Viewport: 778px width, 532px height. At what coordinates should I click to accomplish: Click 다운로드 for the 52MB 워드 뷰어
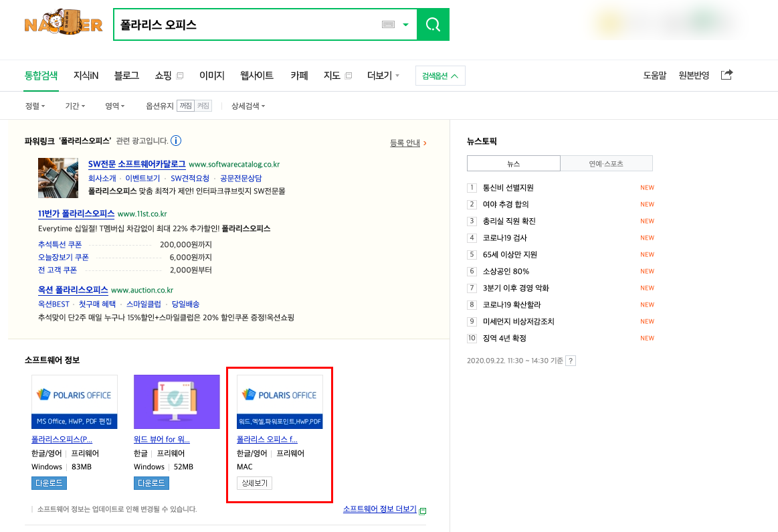[151, 483]
